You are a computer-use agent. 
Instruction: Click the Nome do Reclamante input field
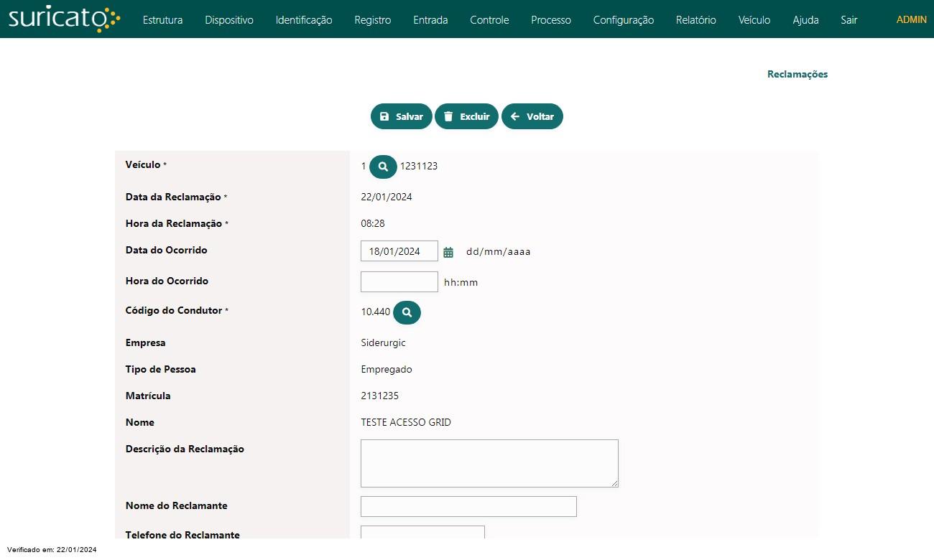click(x=468, y=506)
